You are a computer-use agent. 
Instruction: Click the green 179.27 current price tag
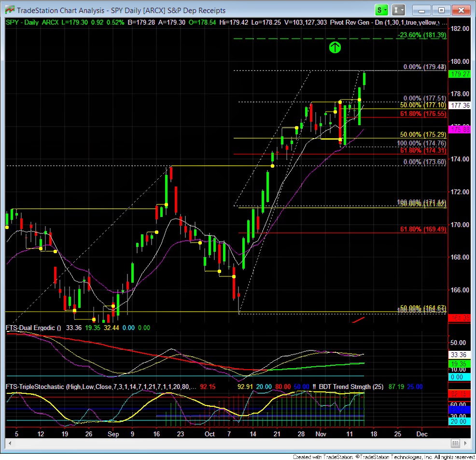coord(460,74)
